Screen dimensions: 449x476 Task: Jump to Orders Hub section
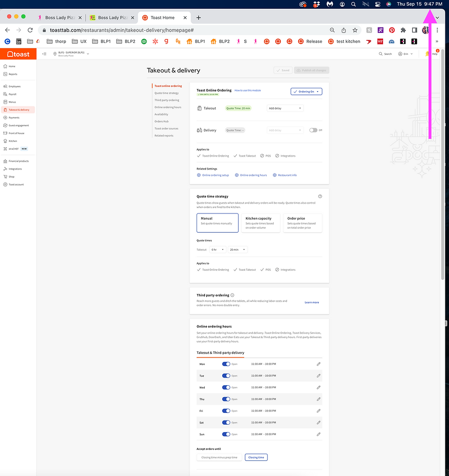[x=162, y=121]
